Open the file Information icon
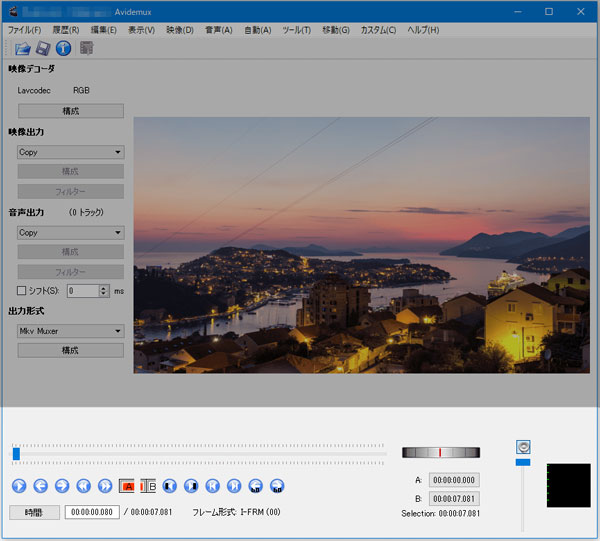 63,48
